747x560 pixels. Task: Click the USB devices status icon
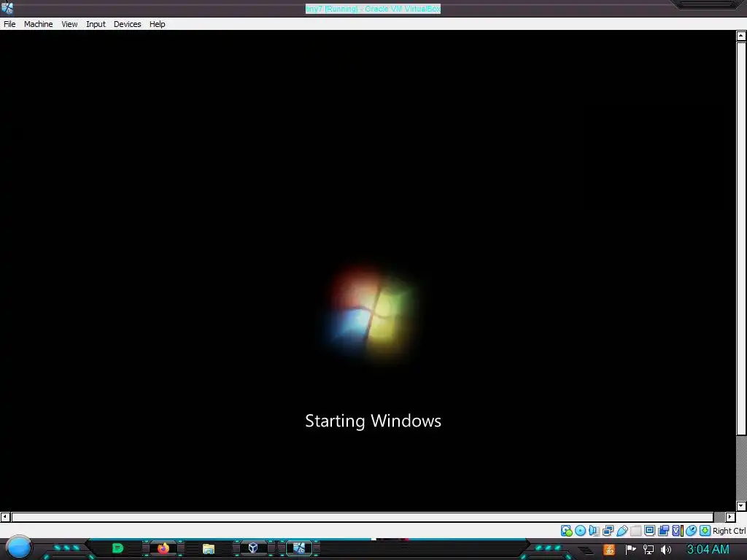[x=622, y=531]
